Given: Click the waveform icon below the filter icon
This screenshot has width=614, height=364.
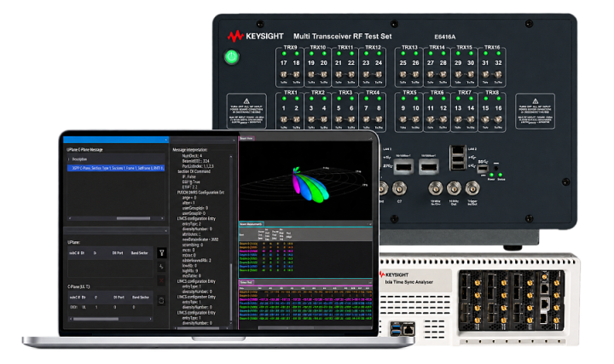Looking at the screenshot, I should coord(162,267).
